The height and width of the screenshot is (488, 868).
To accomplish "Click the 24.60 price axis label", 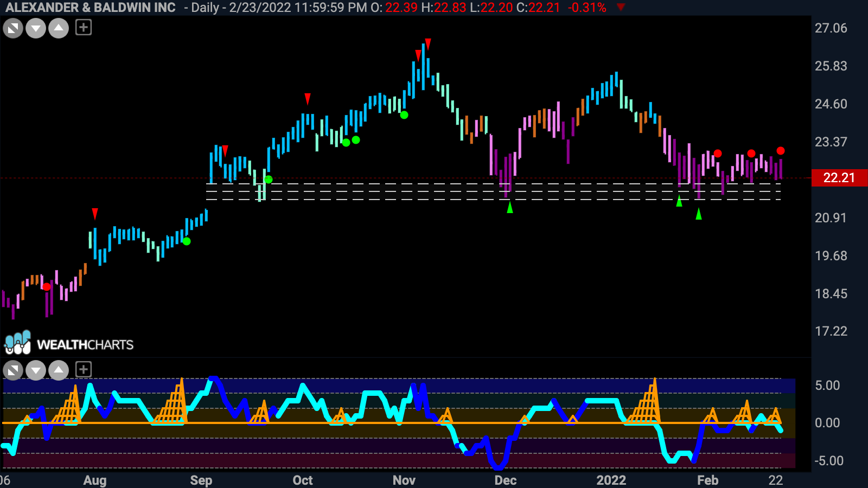I will click(x=831, y=104).
